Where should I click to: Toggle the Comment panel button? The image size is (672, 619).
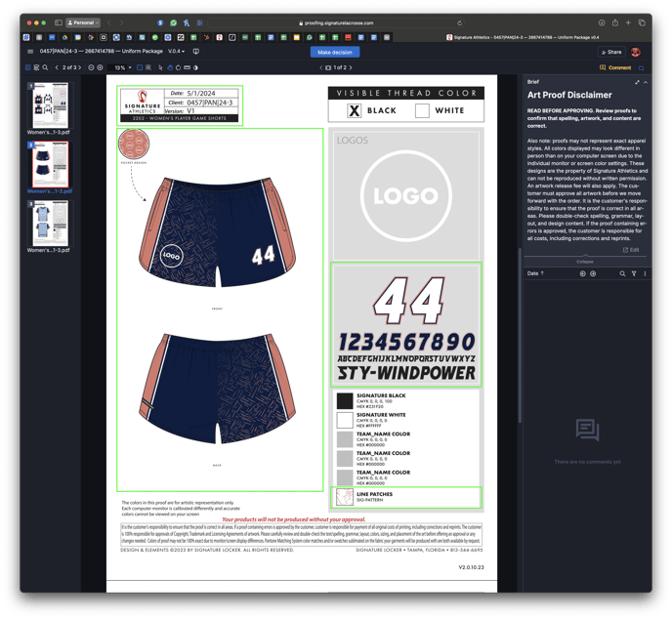click(x=619, y=68)
